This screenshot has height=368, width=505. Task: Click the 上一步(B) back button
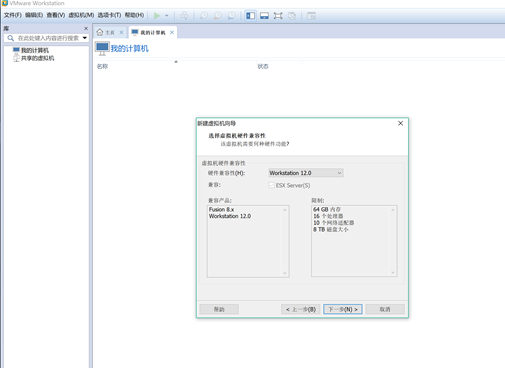pyautogui.click(x=301, y=309)
